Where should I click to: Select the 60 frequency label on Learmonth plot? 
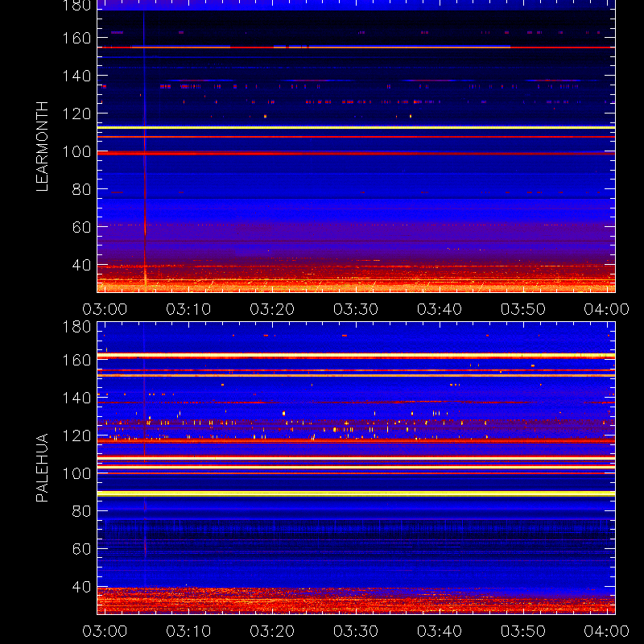click(81, 227)
